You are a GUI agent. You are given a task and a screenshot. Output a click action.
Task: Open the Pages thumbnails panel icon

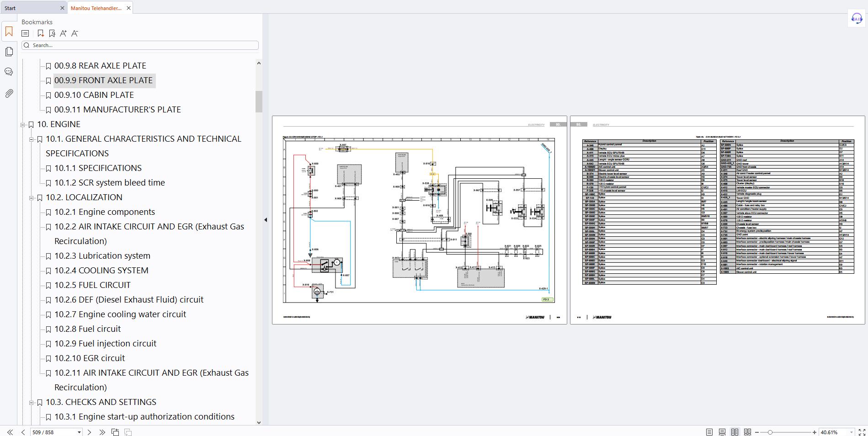pos(9,52)
